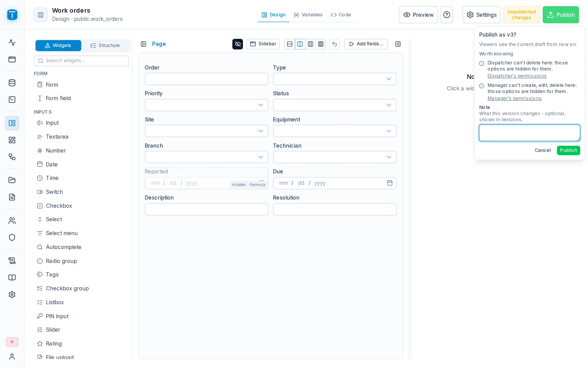Select four-column layout option
The width and height of the screenshot is (588, 368).
[x=321, y=44]
